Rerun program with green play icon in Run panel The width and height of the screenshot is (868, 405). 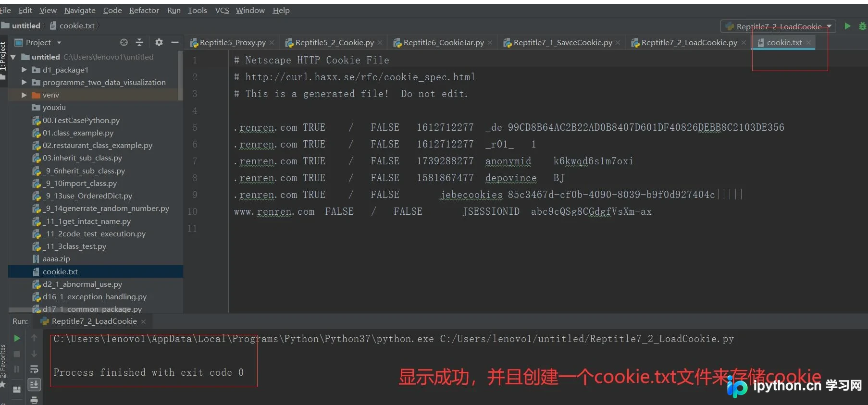17,338
